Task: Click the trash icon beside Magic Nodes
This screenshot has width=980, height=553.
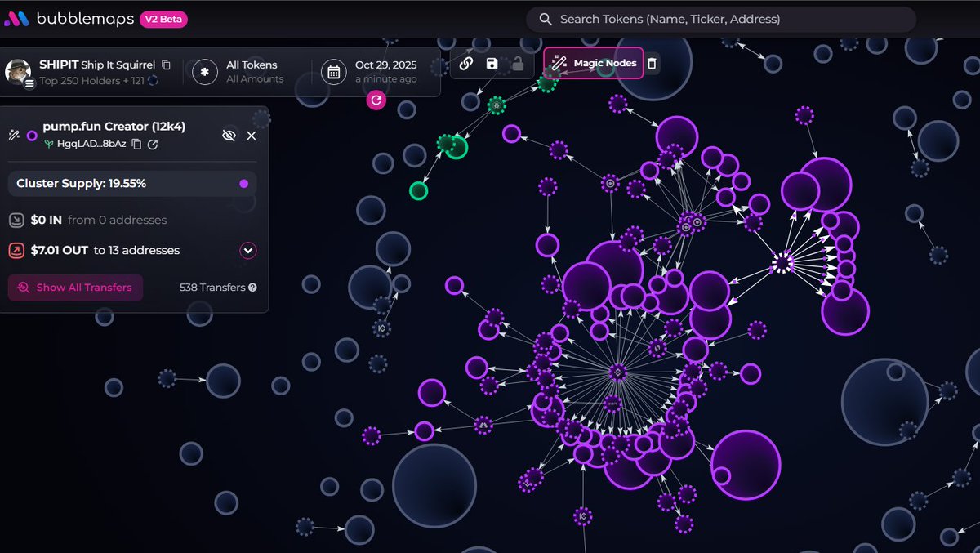Action: point(651,63)
